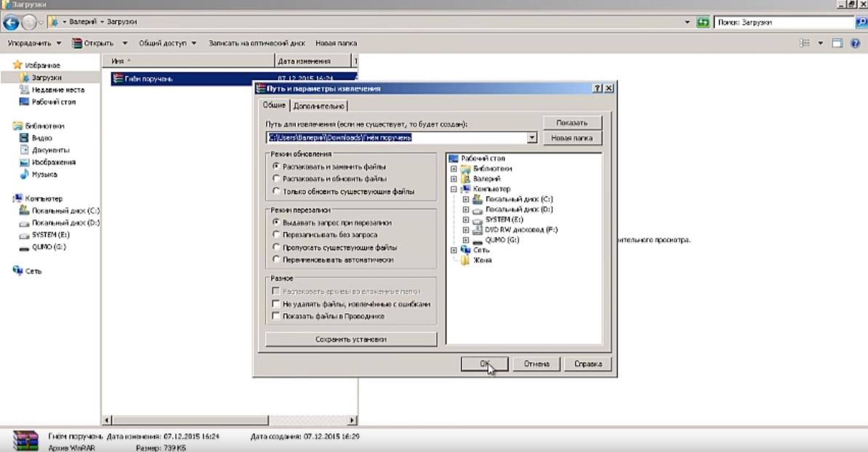This screenshot has width=868, height=452.
Task: Collapse the Компьютер node in folder tree
Action: [454, 189]
